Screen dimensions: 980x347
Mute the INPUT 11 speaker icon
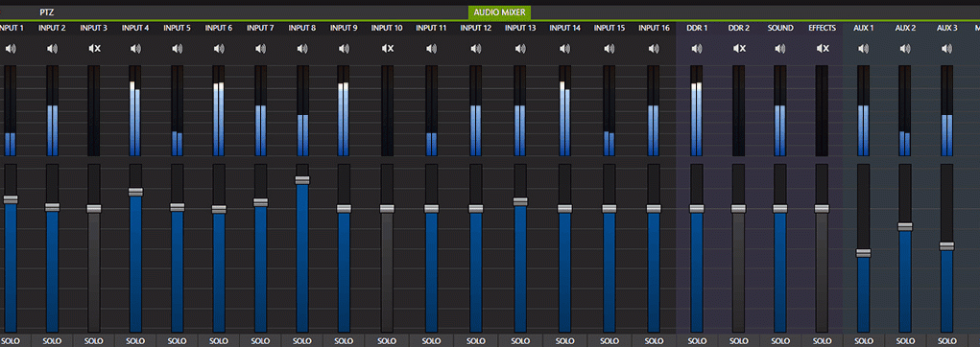(431, 48)
